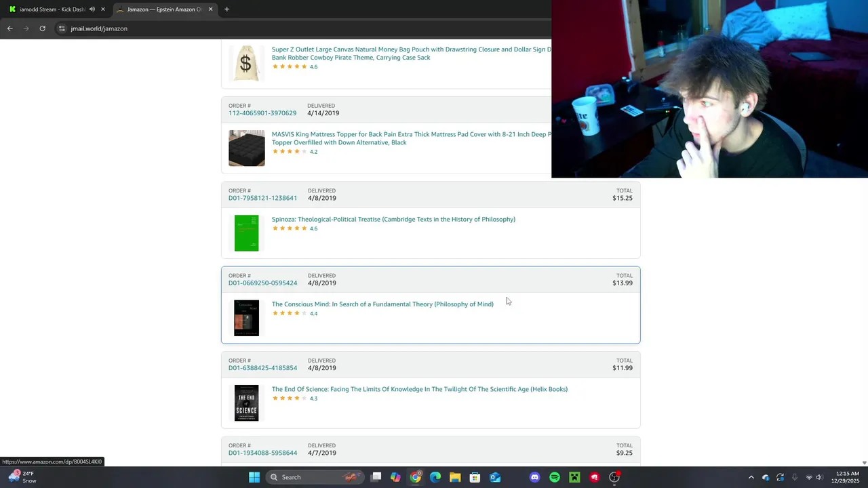The width and height of the screenshot is (868, 488).
Task: Open the Minecraft creeper icon in taskbar
Action: pyautogui.click(x=574, y=477)
